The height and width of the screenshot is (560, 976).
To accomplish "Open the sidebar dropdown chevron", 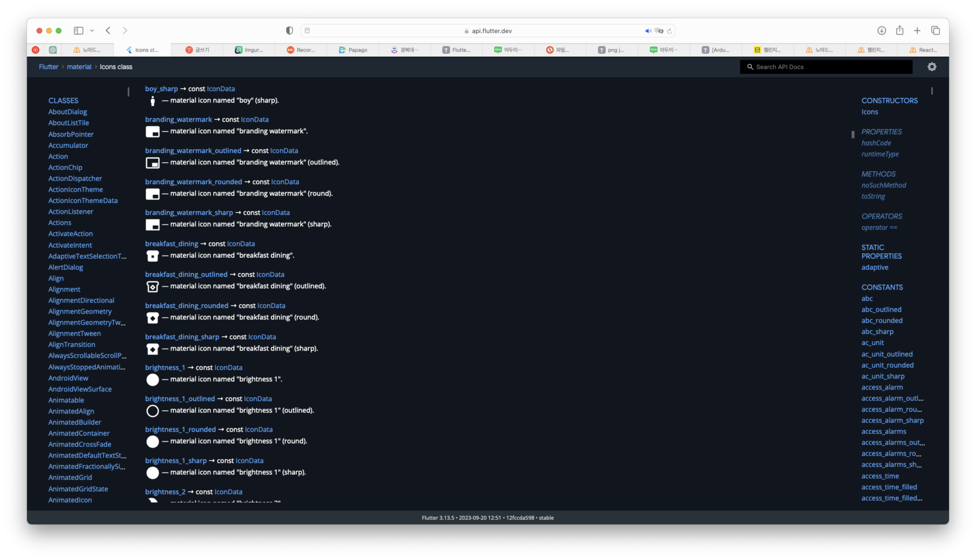I will 92,30.
